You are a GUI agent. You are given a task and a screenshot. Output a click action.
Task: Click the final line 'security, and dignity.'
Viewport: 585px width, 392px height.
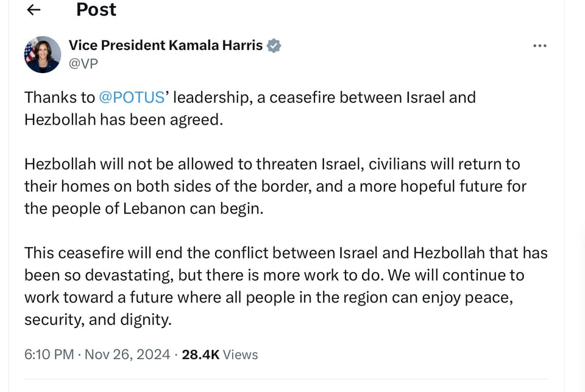(x=97, y=320)
